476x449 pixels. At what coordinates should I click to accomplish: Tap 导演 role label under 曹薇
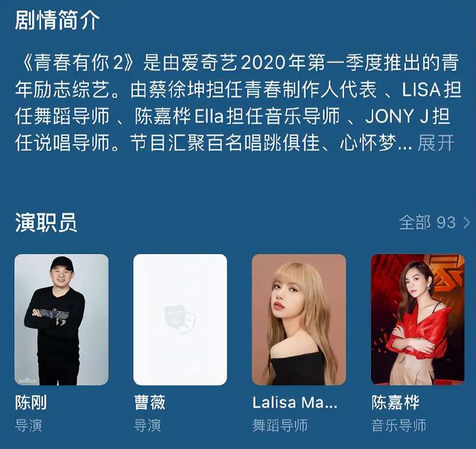147,425
